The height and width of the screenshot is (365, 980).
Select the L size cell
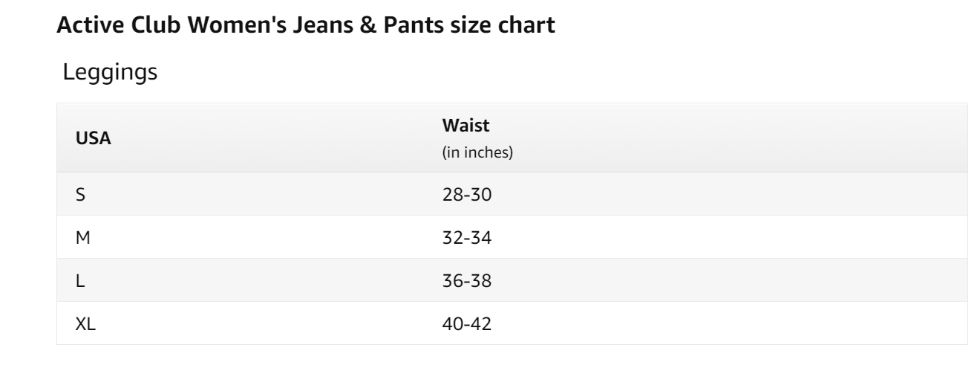coord(80,281)
